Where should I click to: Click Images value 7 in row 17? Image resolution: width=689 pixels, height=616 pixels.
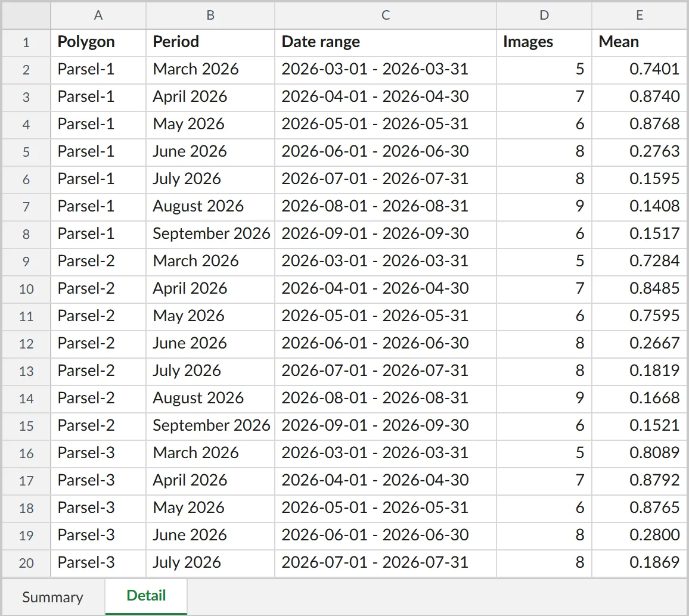click(x=544, y=481)
